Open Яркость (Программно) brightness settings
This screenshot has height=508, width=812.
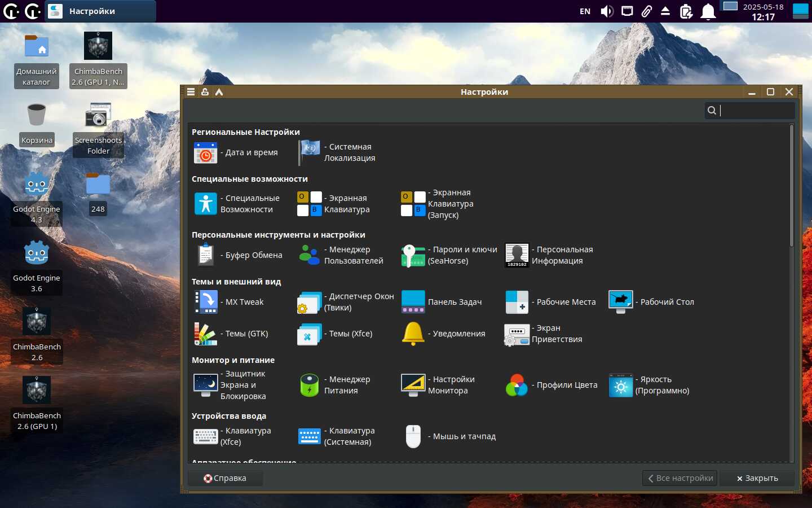pyautogui.click(x=649, y=385)
